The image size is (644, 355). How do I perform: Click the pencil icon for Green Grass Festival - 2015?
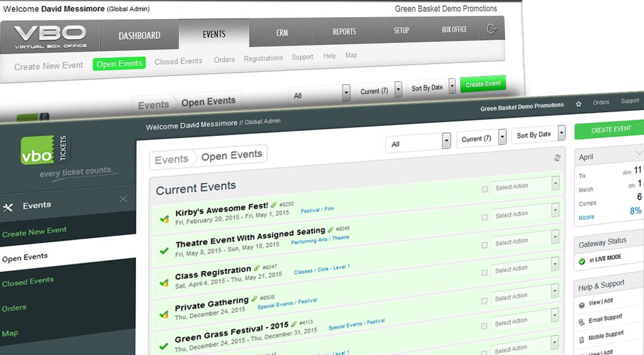[293, 324]
